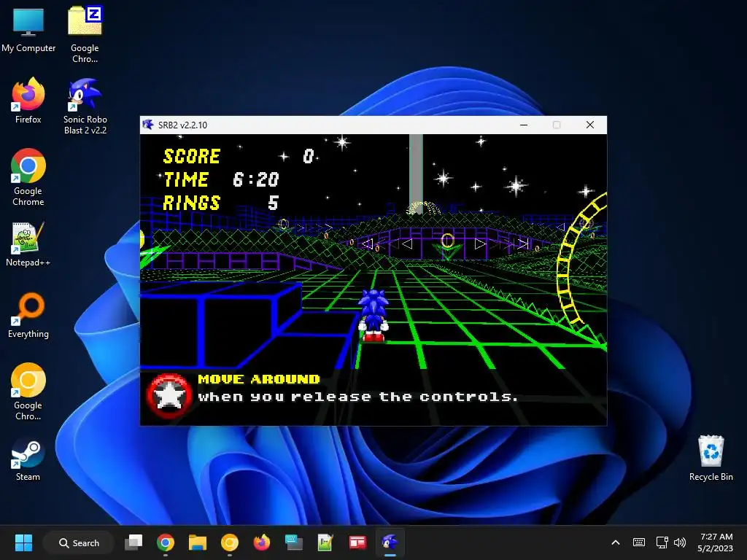
Task: Open Task View on the taskbar
Action: point(133,542)
